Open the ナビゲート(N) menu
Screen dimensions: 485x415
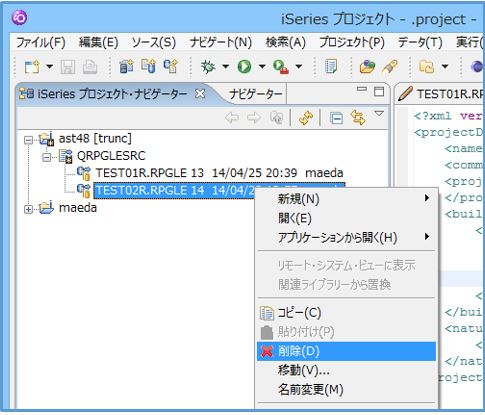pos(221,42)
